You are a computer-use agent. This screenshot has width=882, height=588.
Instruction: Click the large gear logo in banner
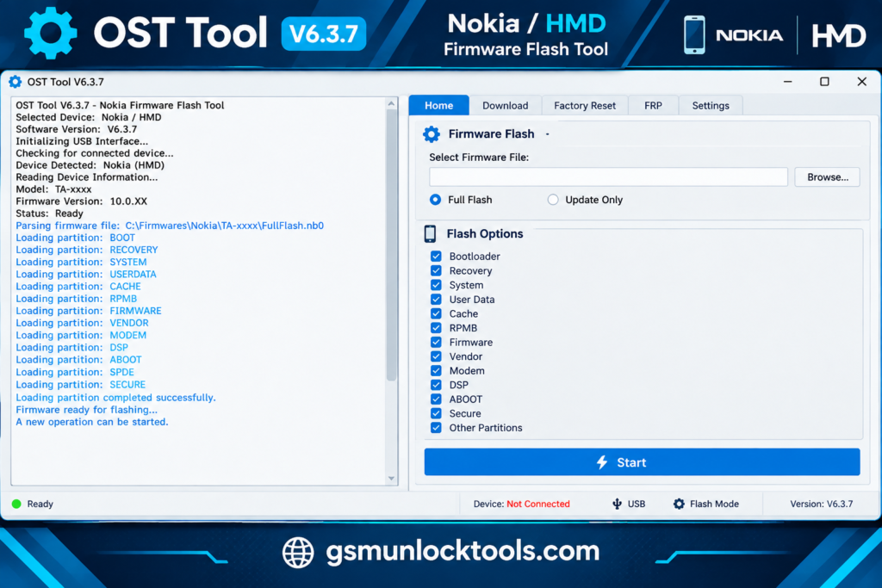(51, 33)
